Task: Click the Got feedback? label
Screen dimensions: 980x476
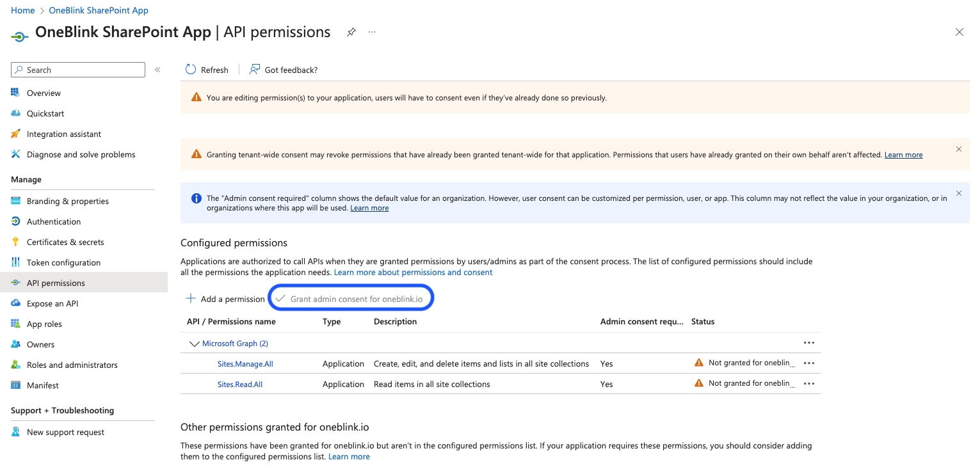Action: (291, 70)
